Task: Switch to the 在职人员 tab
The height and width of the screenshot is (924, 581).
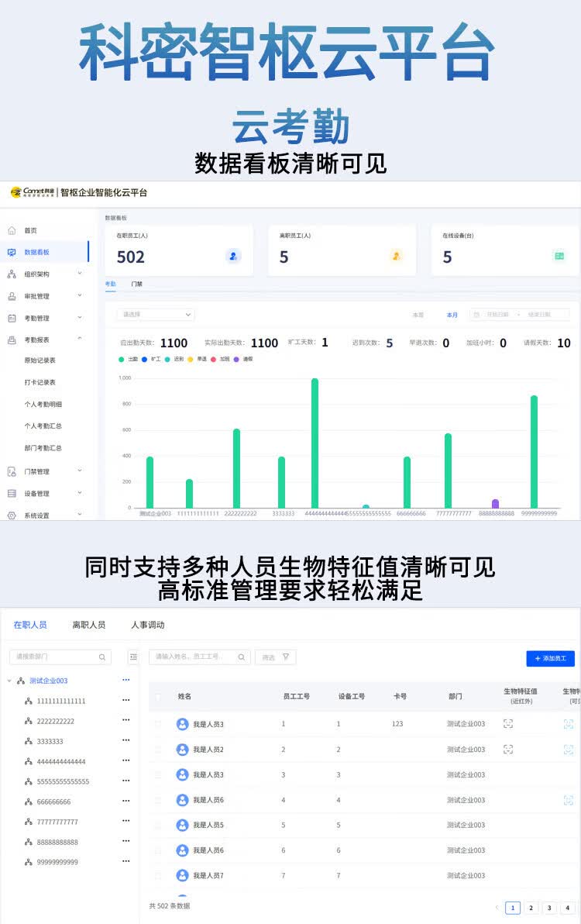Action: [x=30, y=625]
